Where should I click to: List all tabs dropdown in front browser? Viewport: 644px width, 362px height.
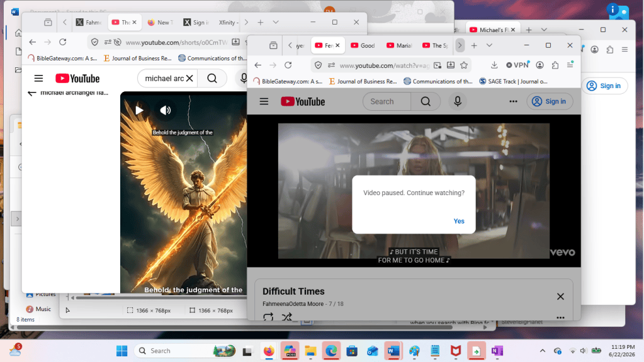point(489,45)
